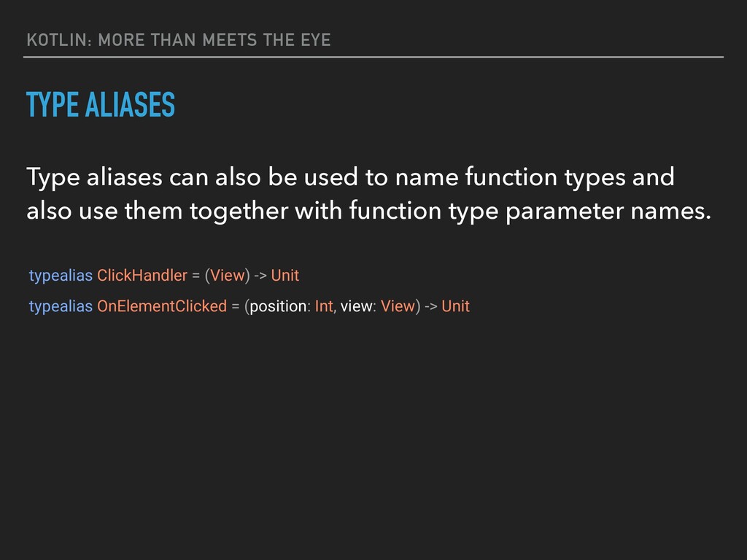
Task: Click '(View)' in the first code line
Action: tap(228, 275)
